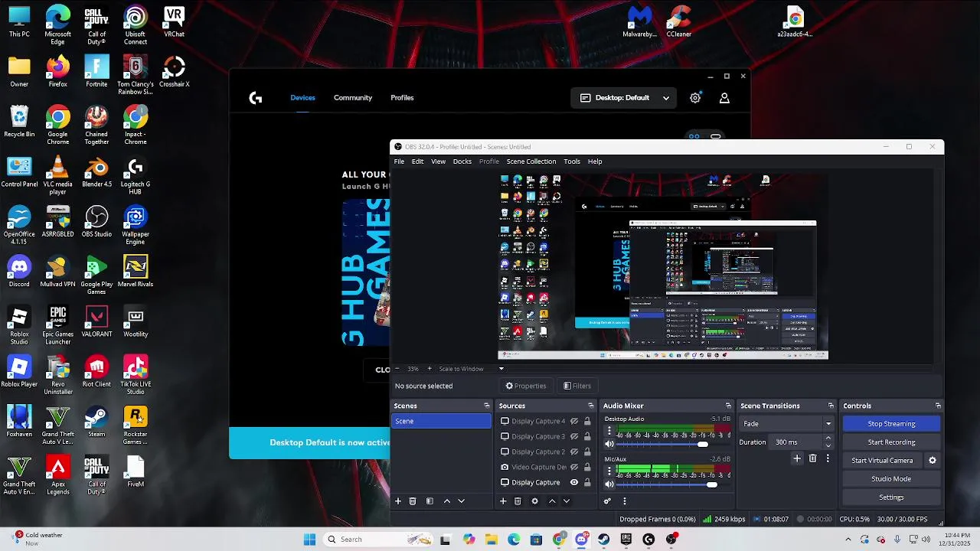Open the OBS Docks menu
This screenshot has width=980, height=551.
462,161
